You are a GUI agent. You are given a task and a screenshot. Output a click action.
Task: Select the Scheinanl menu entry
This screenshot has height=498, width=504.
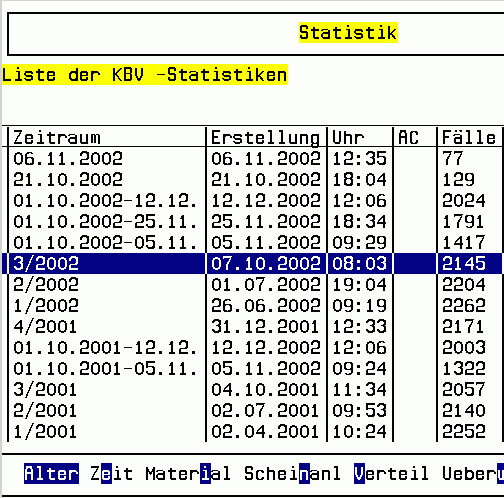tap(292, 473)
